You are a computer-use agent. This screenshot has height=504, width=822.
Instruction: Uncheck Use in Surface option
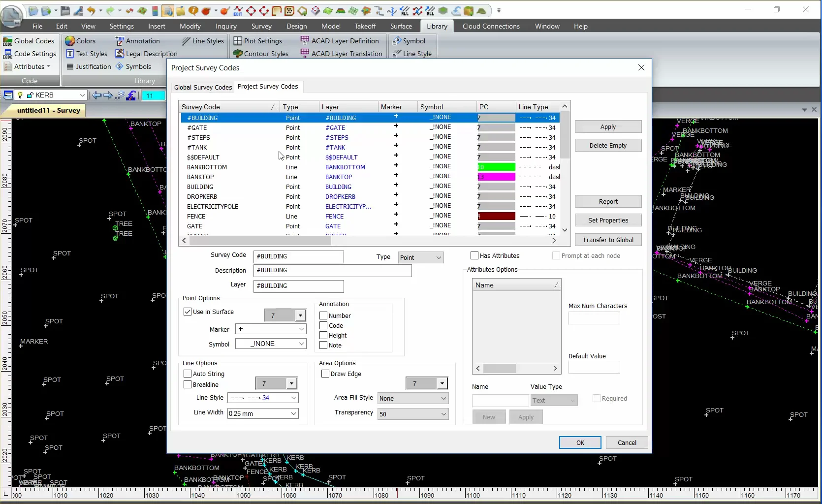click(188, 312)
